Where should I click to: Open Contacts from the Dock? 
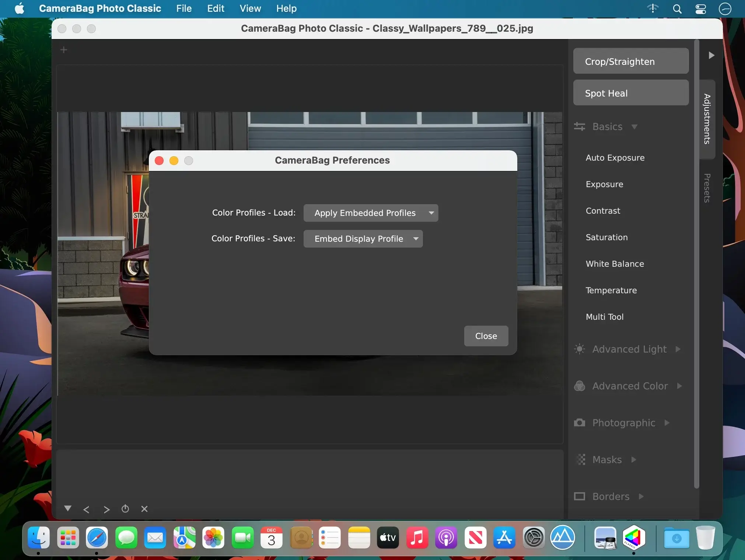pyautogui.click(x=301, y=538)
